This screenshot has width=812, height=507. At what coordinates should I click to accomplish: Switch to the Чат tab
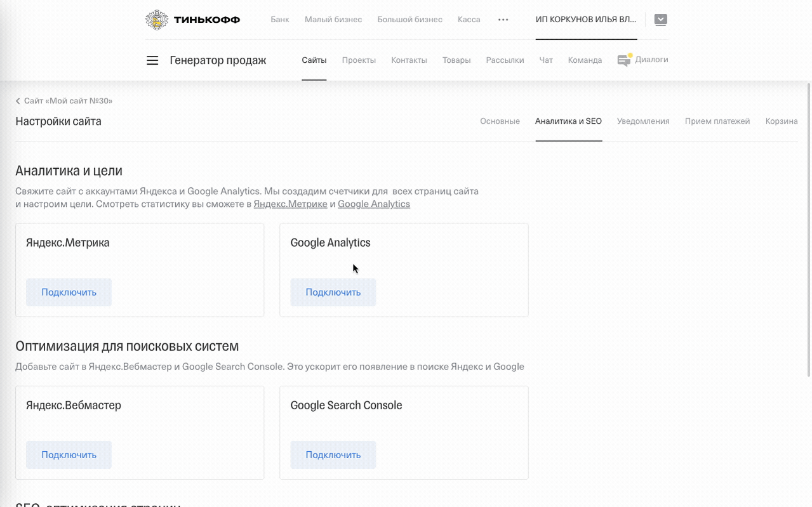point(546,60)
